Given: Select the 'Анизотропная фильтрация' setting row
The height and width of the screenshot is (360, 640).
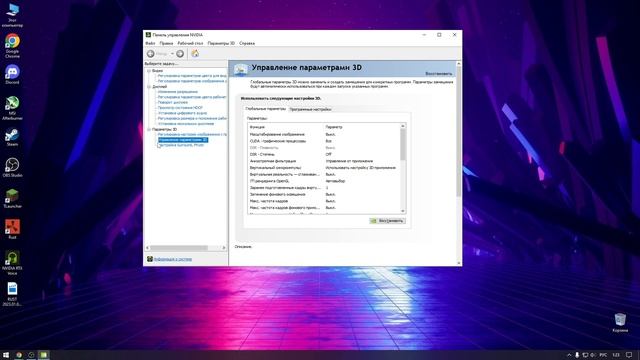Looking at the screenshot, I should tap(324, 161).
